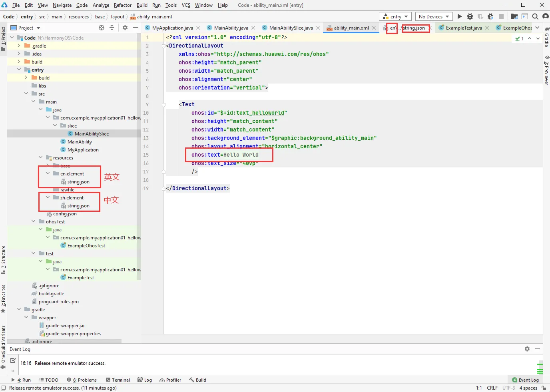Screen dimensions: 550x392
Task: Click the Project tree horizontal scrollbar
Action: (64, 341)
